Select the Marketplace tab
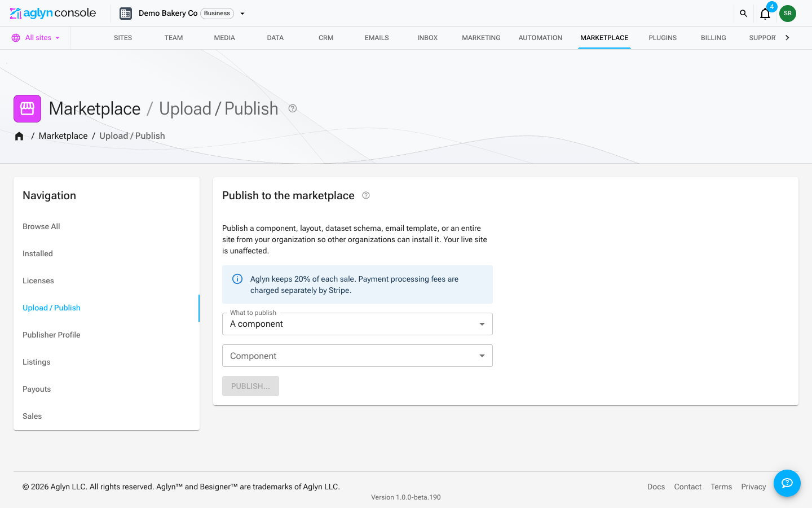 [604, 38]
